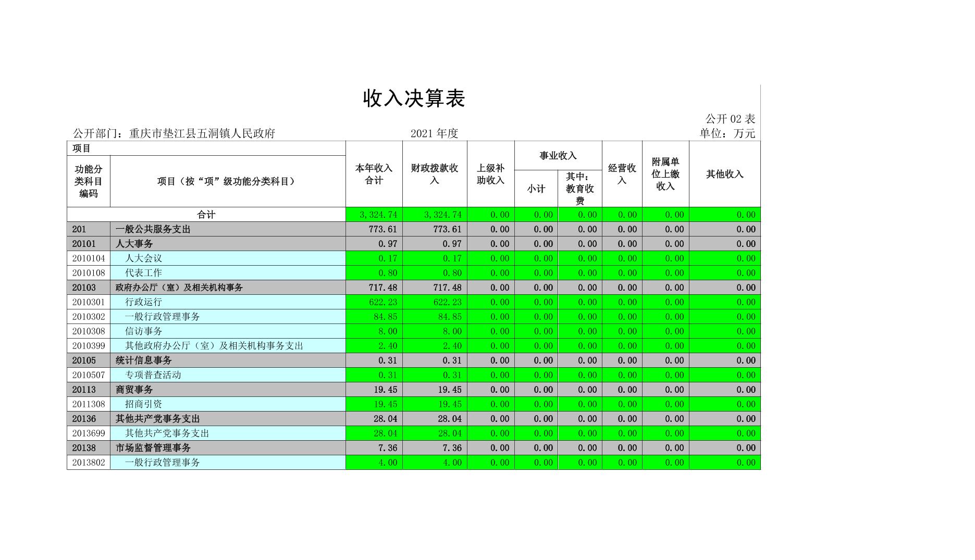The image size is (975, 560).
Task: Select the 其他收入 column header
Action: click(724, 174)
